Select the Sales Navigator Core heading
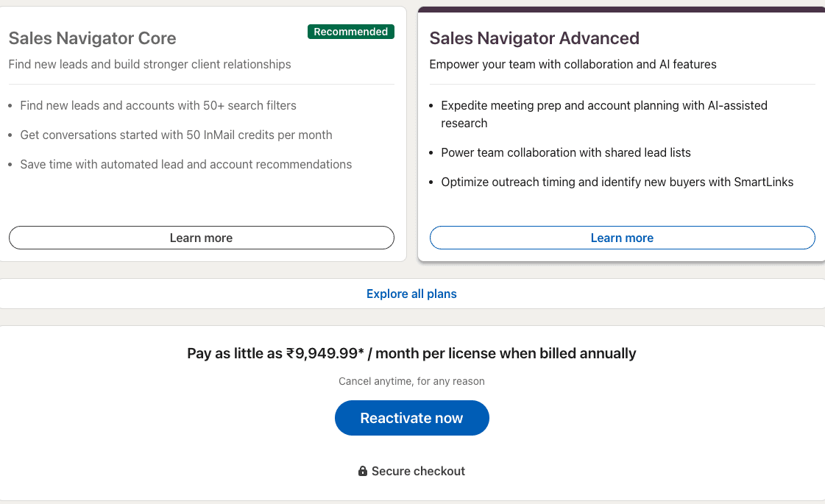 pyautogui.click(x=92, y=38)
